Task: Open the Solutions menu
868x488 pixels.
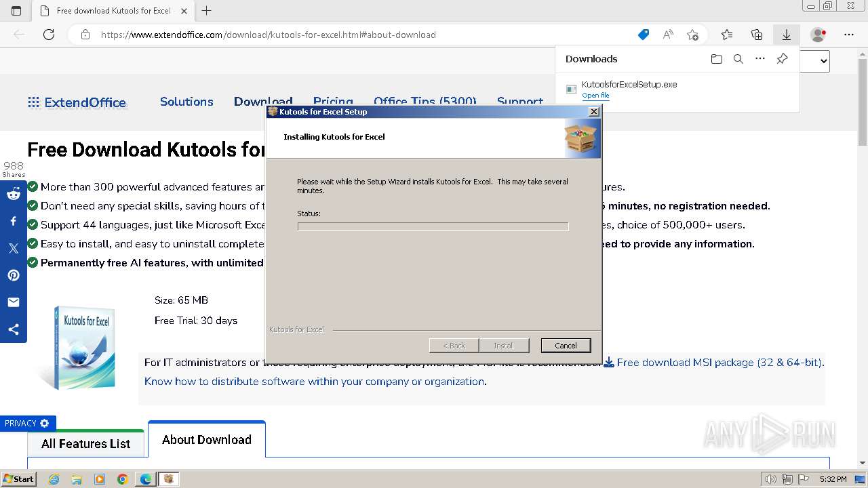Action: [x=186, y=102]
